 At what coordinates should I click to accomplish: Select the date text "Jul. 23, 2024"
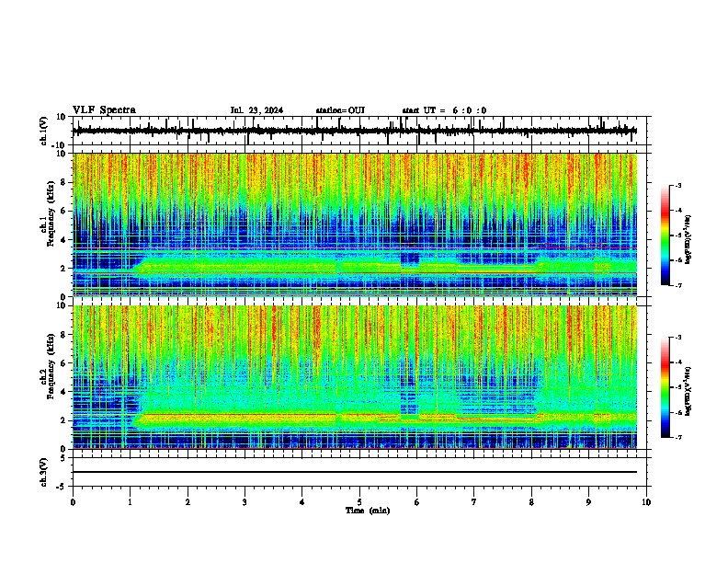coord(256,110)
